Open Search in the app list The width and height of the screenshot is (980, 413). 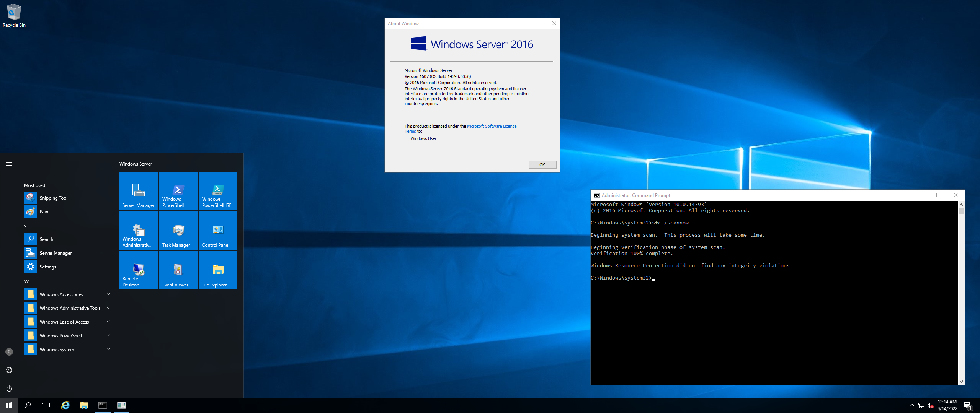coord(67,239)
